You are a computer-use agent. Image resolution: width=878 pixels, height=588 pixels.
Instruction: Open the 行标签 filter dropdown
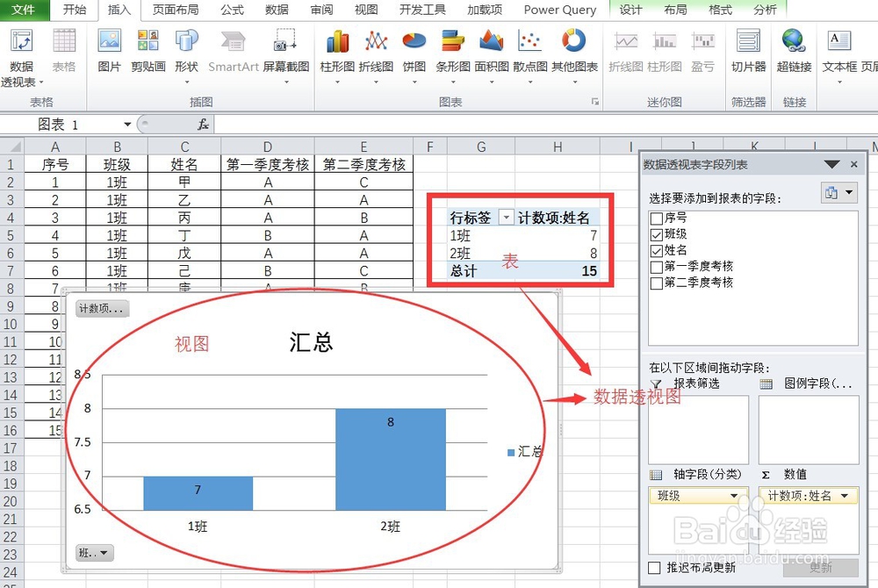(505, 216)
